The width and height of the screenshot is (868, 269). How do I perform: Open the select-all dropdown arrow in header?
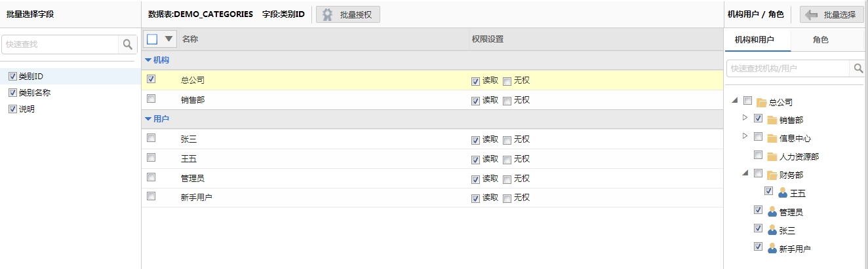point(169,39)
